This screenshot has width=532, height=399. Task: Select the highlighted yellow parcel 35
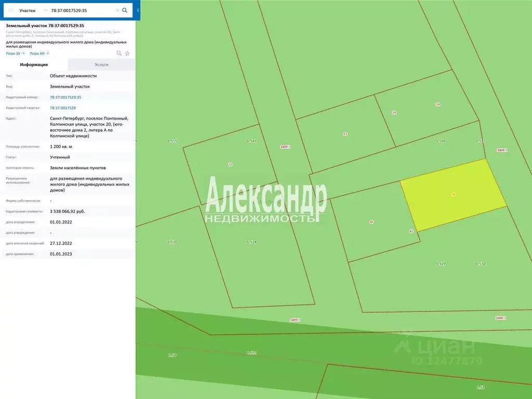tap(454, 195)
